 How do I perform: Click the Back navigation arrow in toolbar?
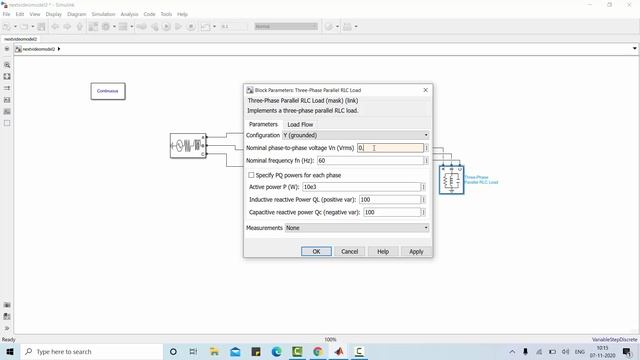[x=55, y=27]
